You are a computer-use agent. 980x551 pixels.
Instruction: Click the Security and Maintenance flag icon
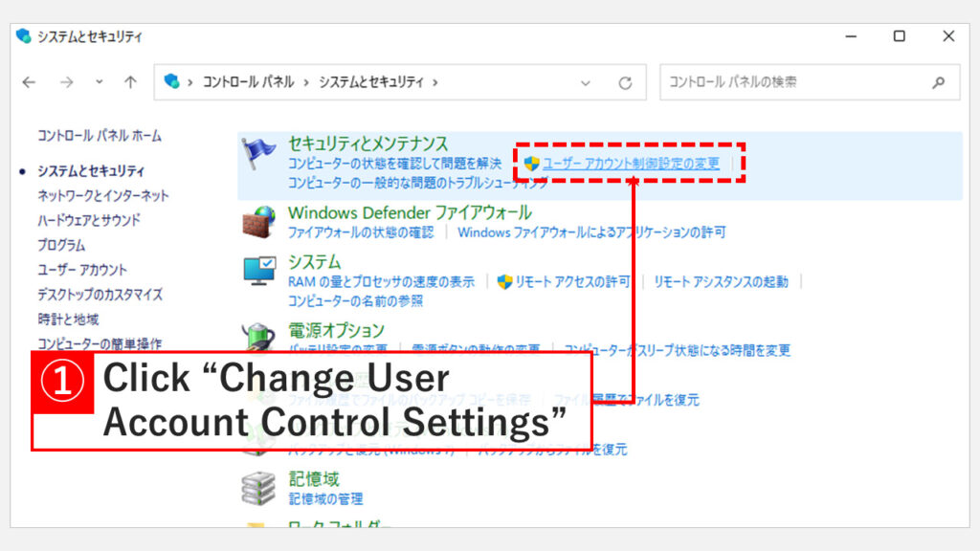(x=258, y=154)
